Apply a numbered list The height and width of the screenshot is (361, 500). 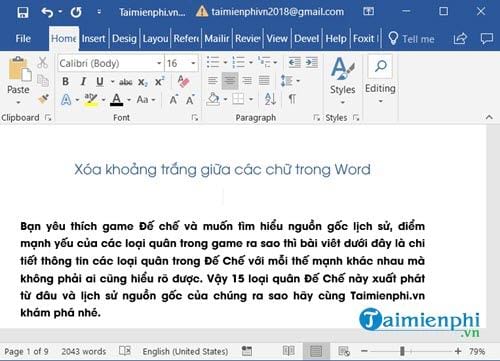(239, 62)
